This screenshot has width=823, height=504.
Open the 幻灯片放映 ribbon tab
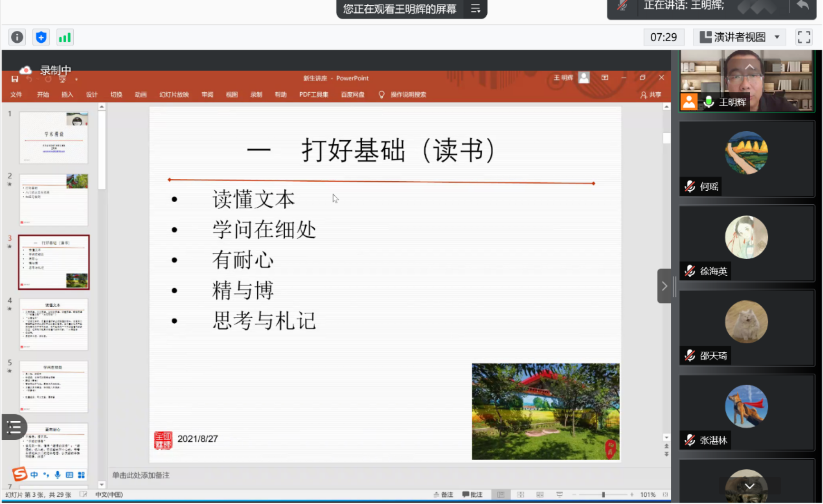point(174,95)
